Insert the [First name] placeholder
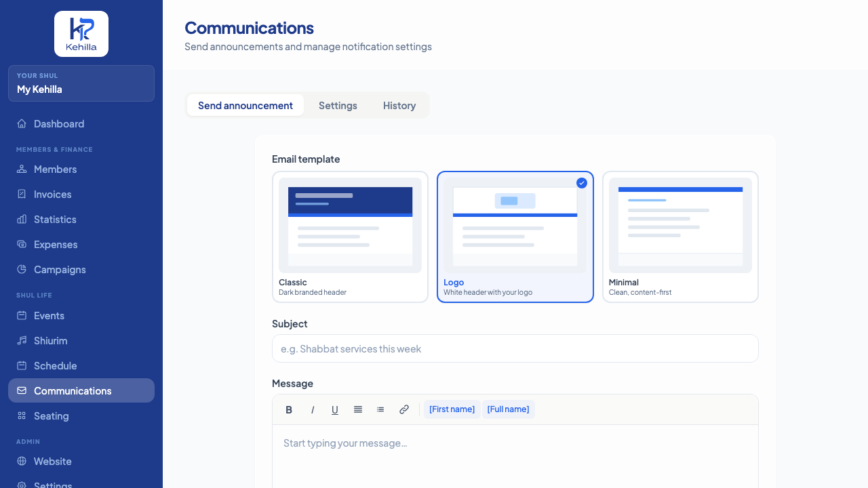The image size is (868, 488). 452,409
